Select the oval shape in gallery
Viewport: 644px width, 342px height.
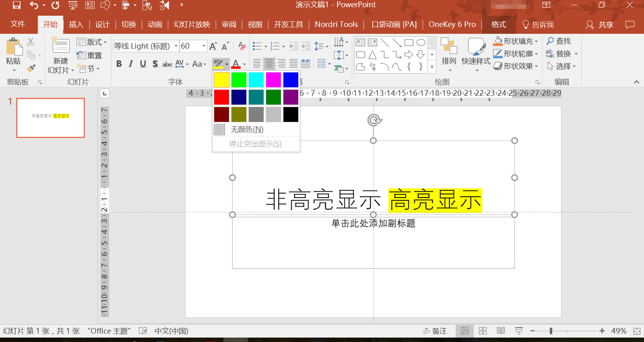pyautogui.click(x=421, y=43)
